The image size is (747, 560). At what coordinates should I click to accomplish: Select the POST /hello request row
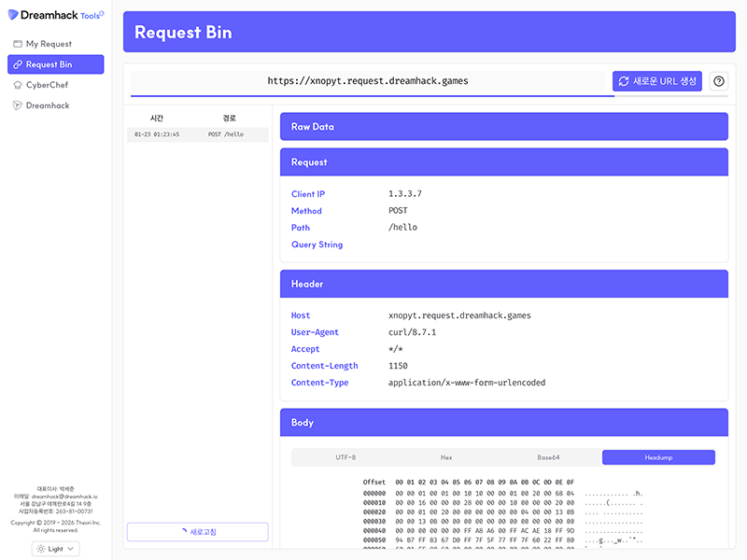pos(198,134)
